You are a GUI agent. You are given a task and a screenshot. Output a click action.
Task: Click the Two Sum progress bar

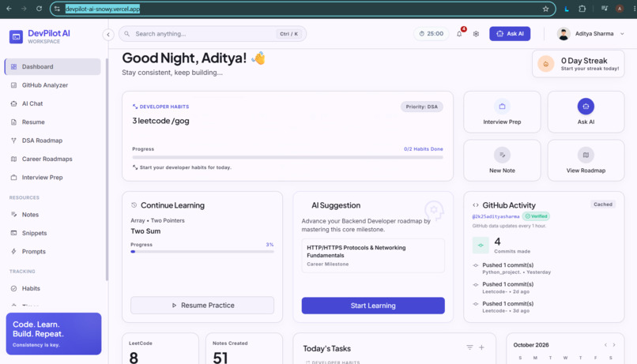(x=202, y=252)
